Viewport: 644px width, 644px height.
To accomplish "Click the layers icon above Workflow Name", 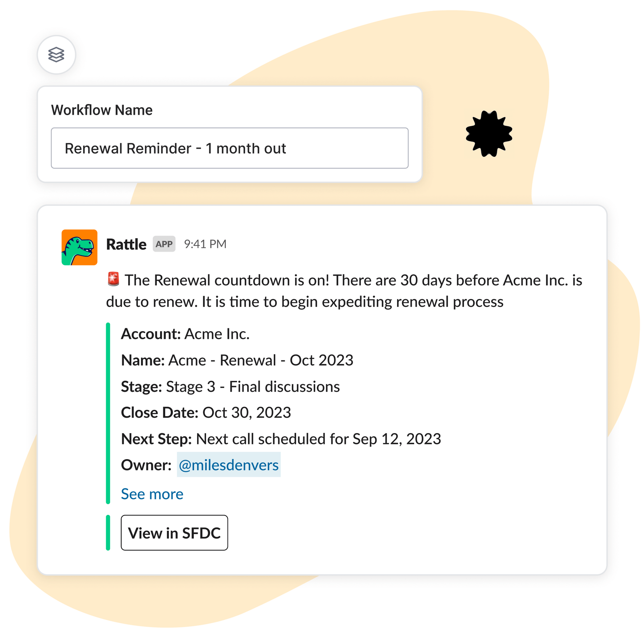I will coord(56,55).
